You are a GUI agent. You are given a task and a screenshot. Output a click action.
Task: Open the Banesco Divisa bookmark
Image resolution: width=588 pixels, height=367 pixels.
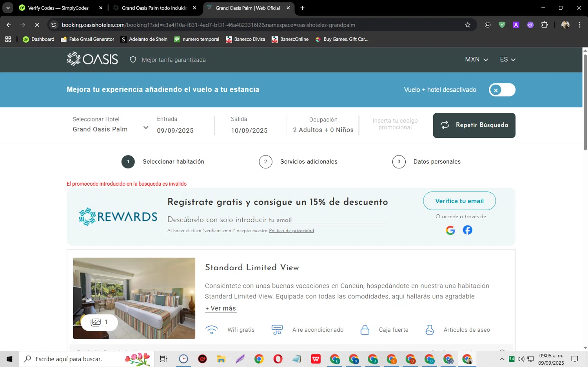tap(245, 39)
